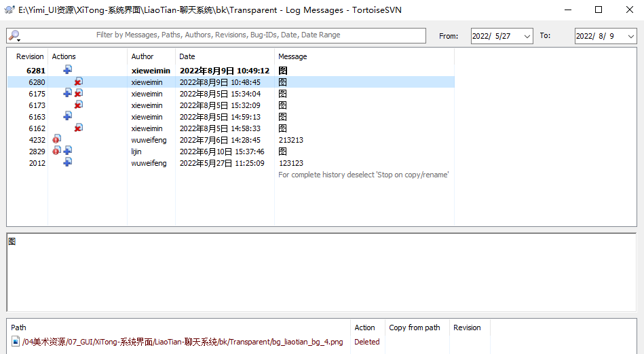Open the To date dropdown
The image size is (644, 354).
[631, 36]
